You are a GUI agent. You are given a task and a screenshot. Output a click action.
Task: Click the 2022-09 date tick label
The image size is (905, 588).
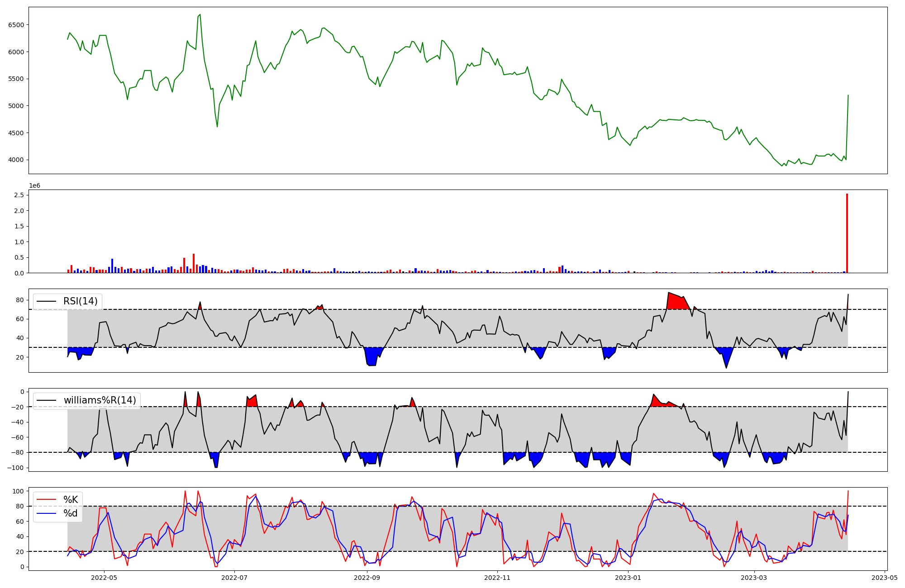[367, 577]
